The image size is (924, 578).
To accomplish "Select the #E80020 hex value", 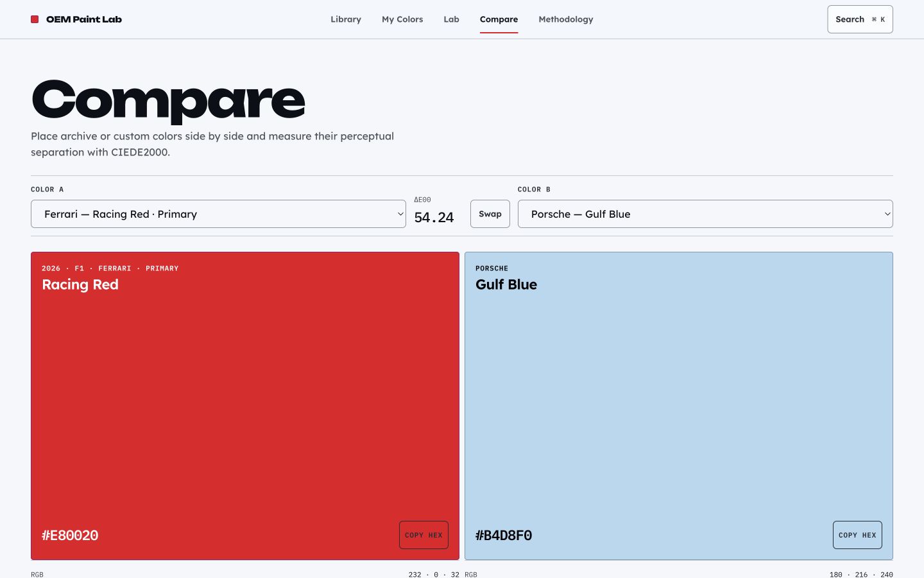I will (x=70, y=535).
